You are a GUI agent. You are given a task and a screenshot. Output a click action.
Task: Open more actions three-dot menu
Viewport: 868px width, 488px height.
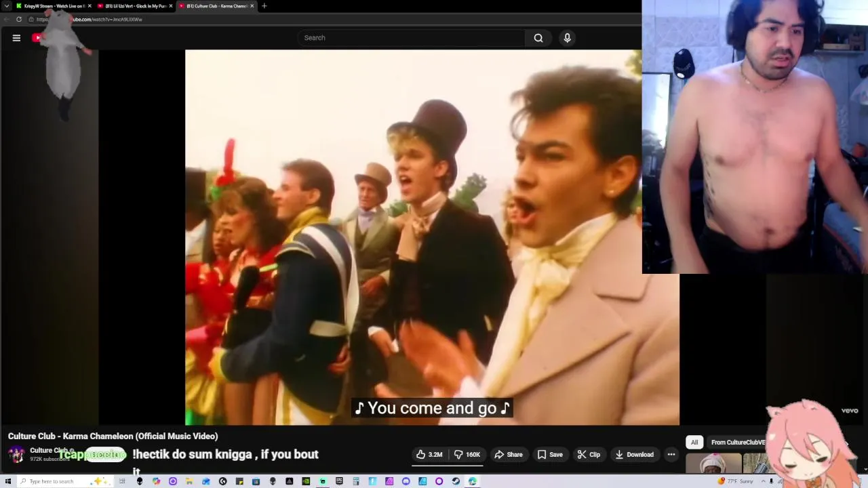tap(671, 455)
